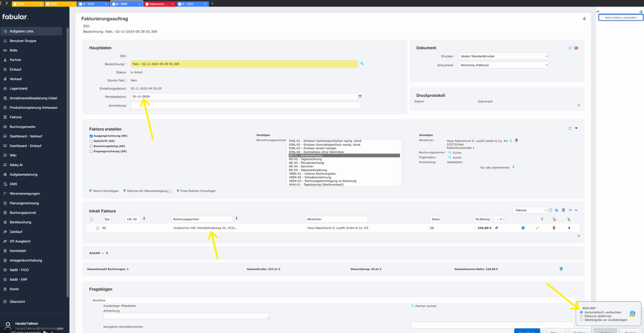Viewport: 644px width, 333px height.
Task: Open the Faktura view selector in Inhalt Faktura
Action: 530,210
